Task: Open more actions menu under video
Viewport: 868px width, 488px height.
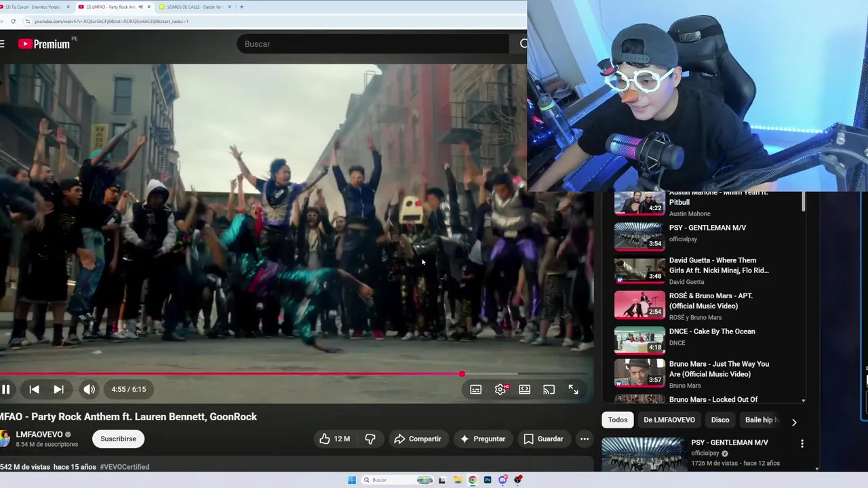Action: [585, 439]
